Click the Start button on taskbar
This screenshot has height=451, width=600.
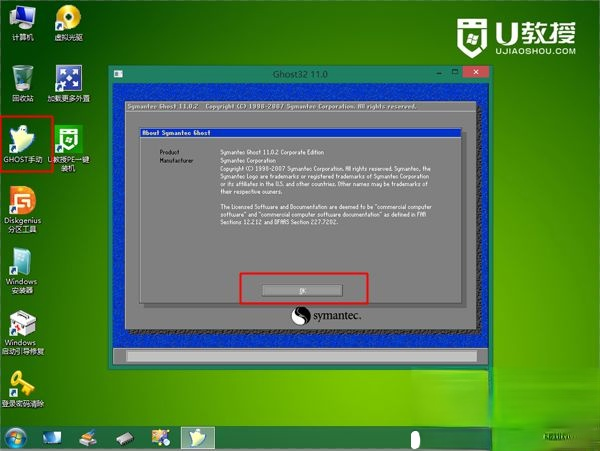coord(16,438)
